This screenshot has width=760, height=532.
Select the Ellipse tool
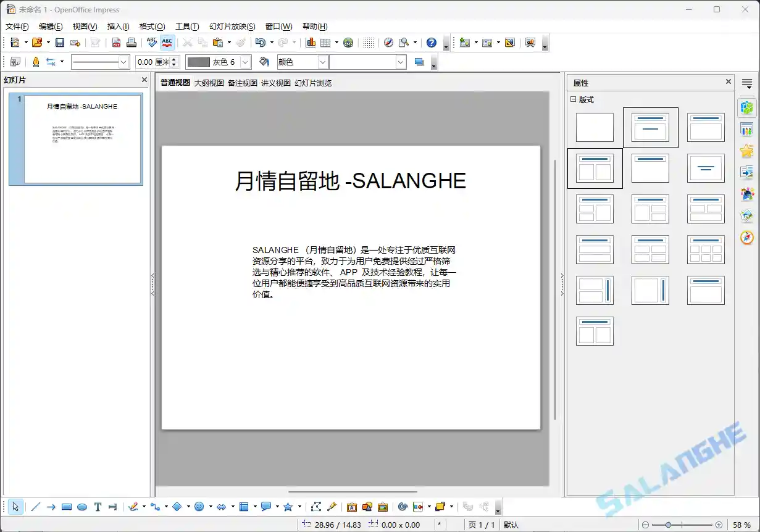point(81,506)
